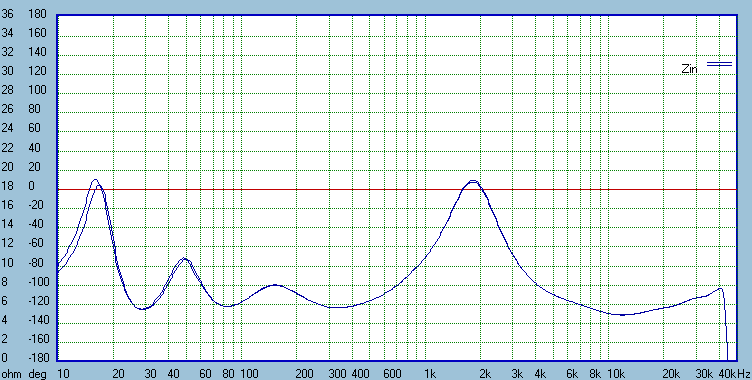Image resolution: width=752 pixels, height=380 pixels.
Task: Select the curve's first tall peak left of 20 Hz
Action: (95, 181)
